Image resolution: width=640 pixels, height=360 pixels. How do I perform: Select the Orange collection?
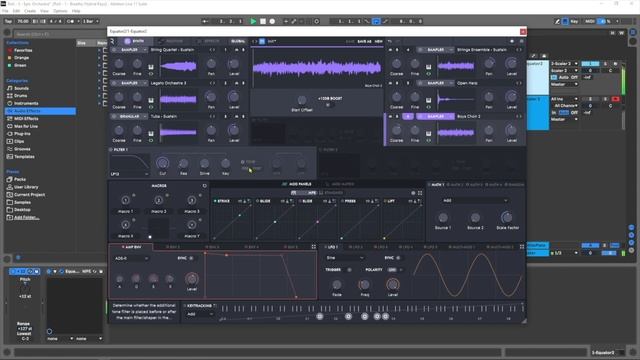pyautogui.click(x=21, y=58)
